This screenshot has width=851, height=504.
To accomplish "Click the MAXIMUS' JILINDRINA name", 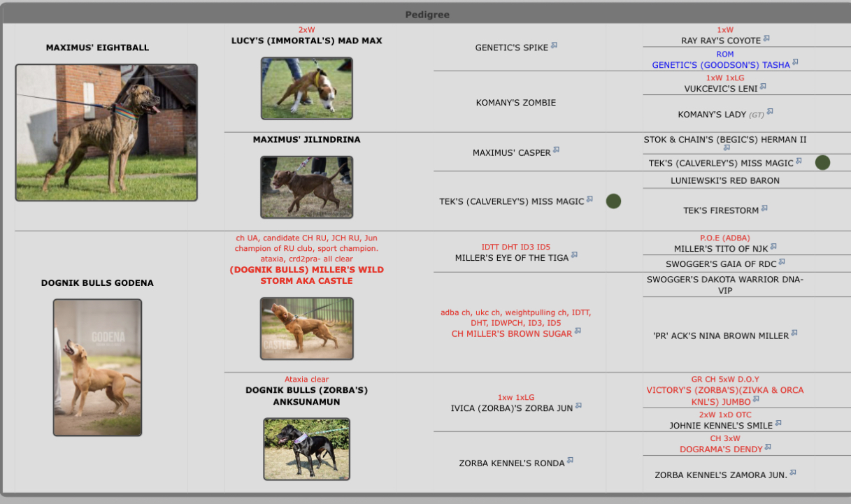I will click(x=307, y=139).
